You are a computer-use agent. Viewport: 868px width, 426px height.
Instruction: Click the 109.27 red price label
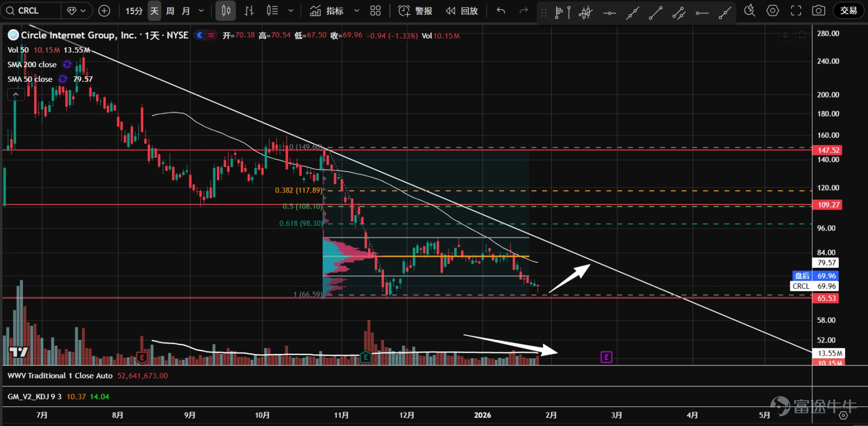click(x=828, y=205)
